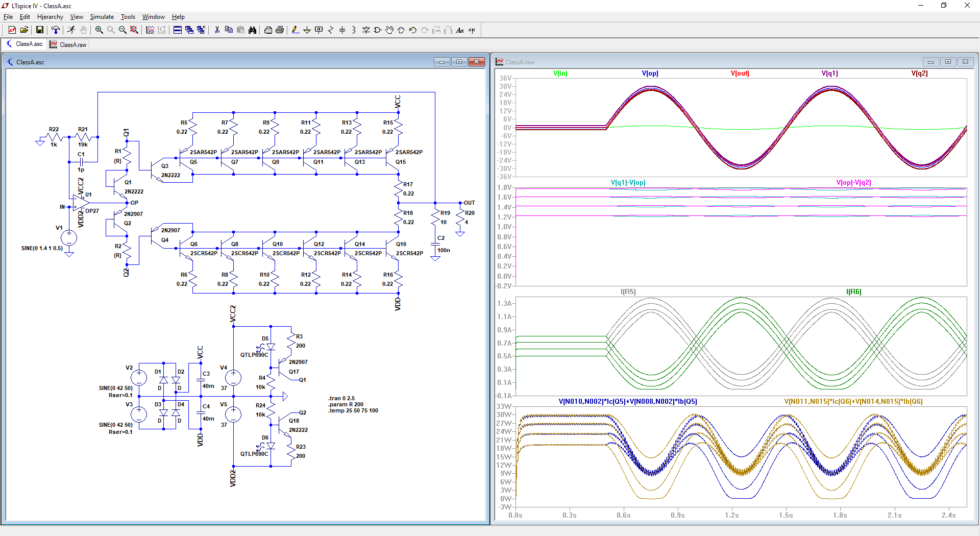
Task: Switch to the ClassA.asc tab
Action: (24, 44)
